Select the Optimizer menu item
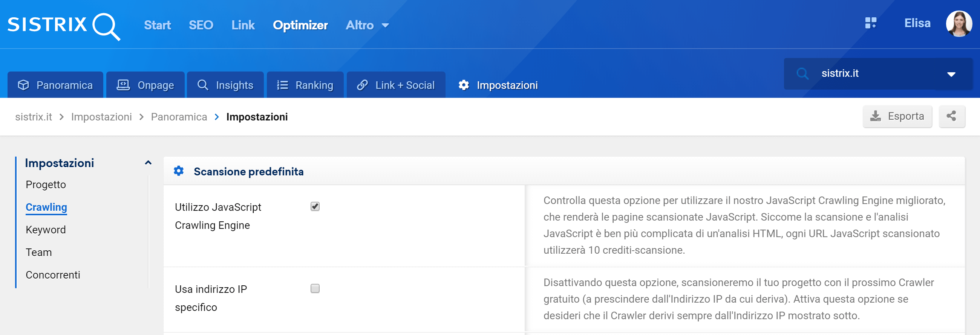The width and height of the screenshot is (980, 335). (300, 25)
